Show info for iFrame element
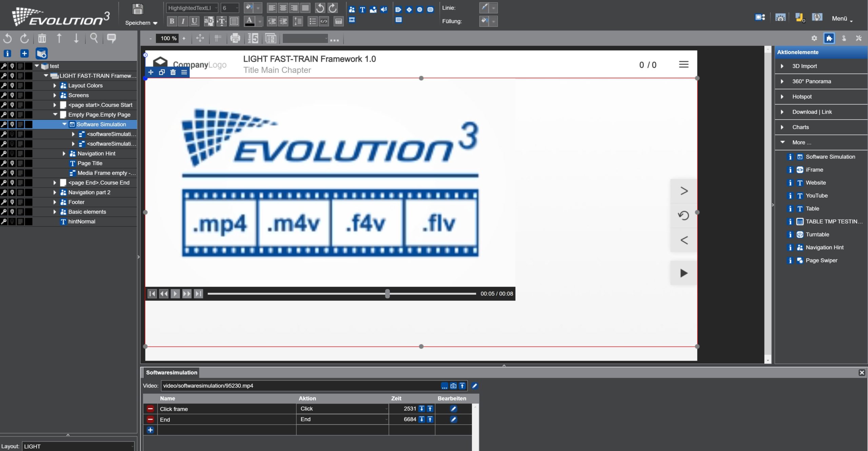The image size is (868, 451). point(790,170)
